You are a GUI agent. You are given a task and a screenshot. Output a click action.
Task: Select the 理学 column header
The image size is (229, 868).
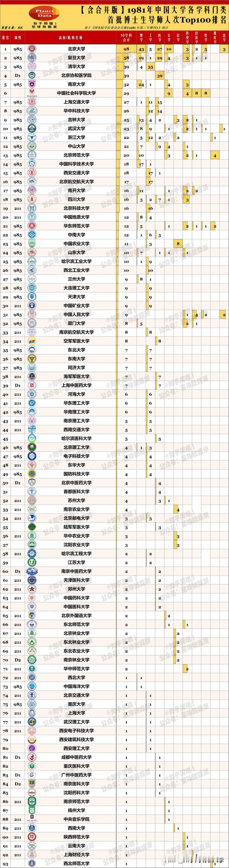pyautogui.click(x=141, y=37)
